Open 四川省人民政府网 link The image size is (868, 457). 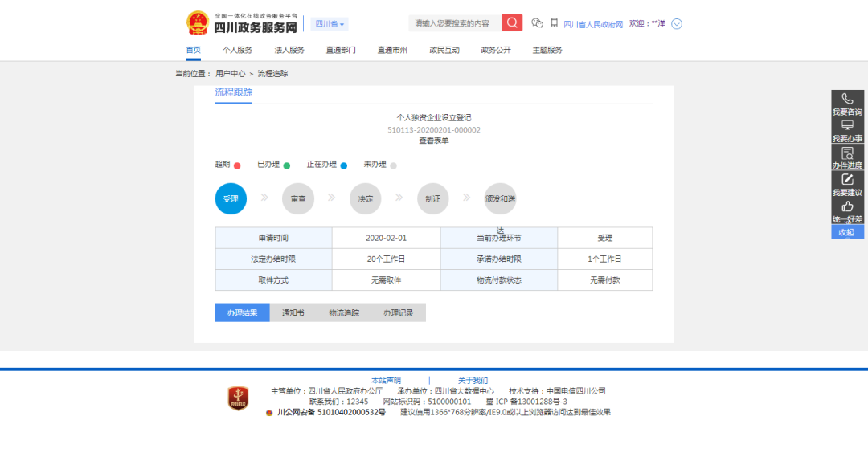[593, 24]
